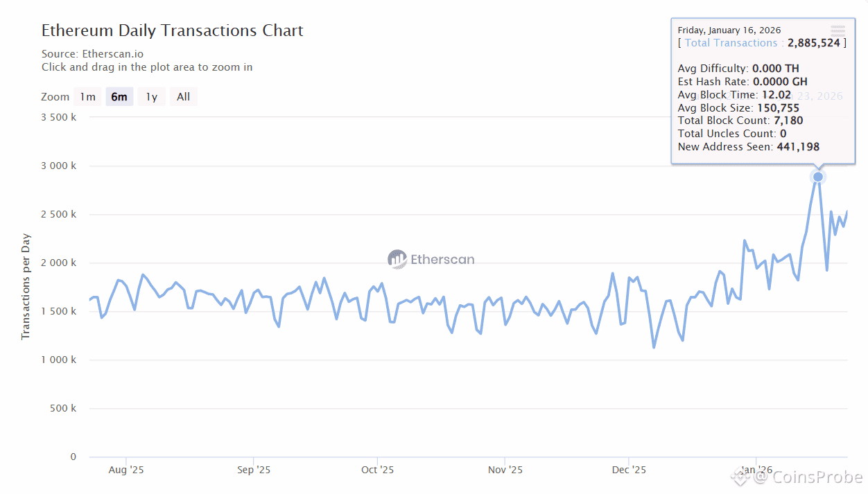
Task: Click the highlighted January 16 data point
Action: point(818,177)
